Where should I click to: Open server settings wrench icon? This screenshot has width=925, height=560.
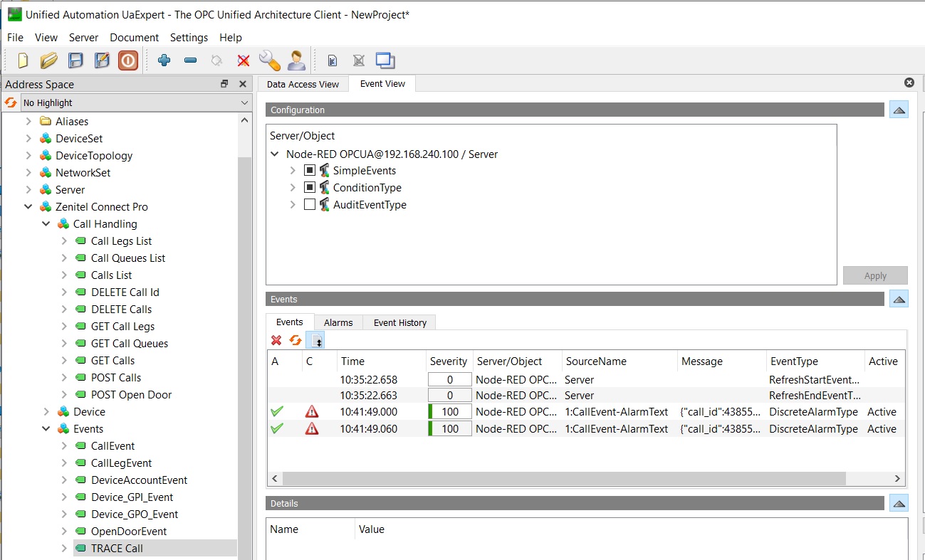click(269, 60)
